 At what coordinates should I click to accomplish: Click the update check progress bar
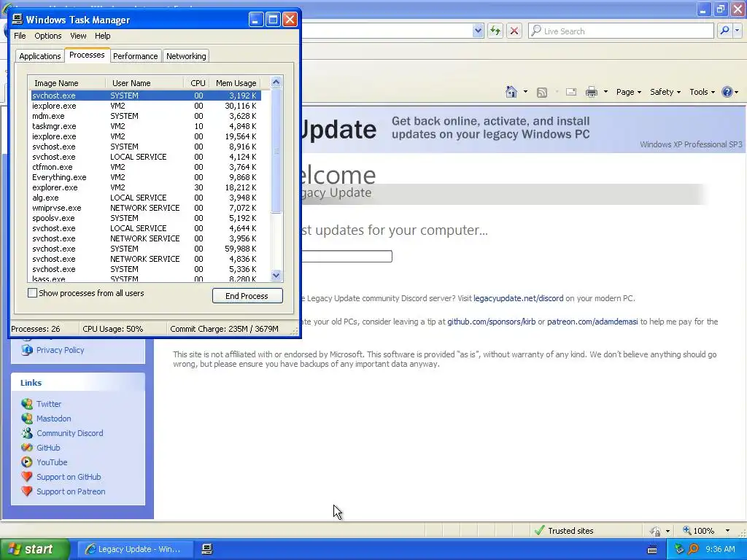[347, 256]
